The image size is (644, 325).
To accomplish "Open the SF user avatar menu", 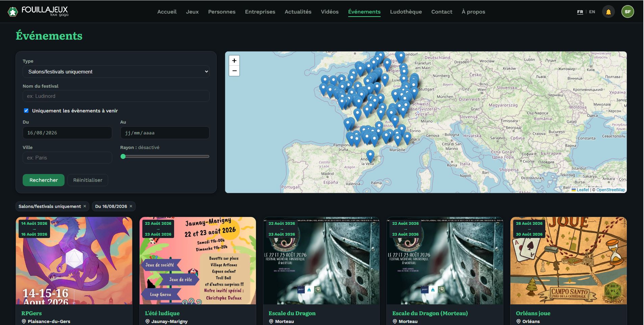I will (x=628, y=12).
